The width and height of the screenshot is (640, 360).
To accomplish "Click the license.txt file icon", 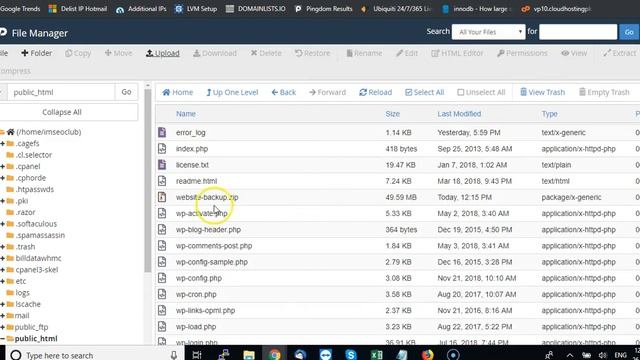I will (162, 165).
